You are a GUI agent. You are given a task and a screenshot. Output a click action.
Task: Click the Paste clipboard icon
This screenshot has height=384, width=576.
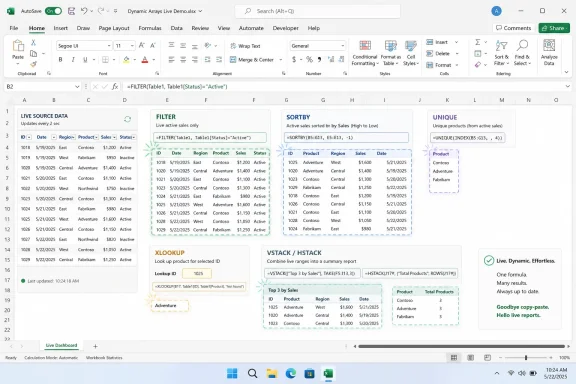[x=18, y=46]
